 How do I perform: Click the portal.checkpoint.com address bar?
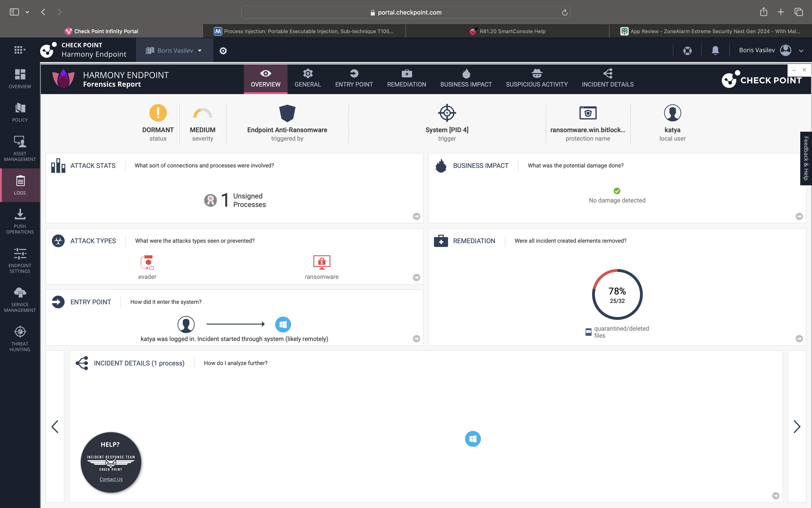(406, 12)
